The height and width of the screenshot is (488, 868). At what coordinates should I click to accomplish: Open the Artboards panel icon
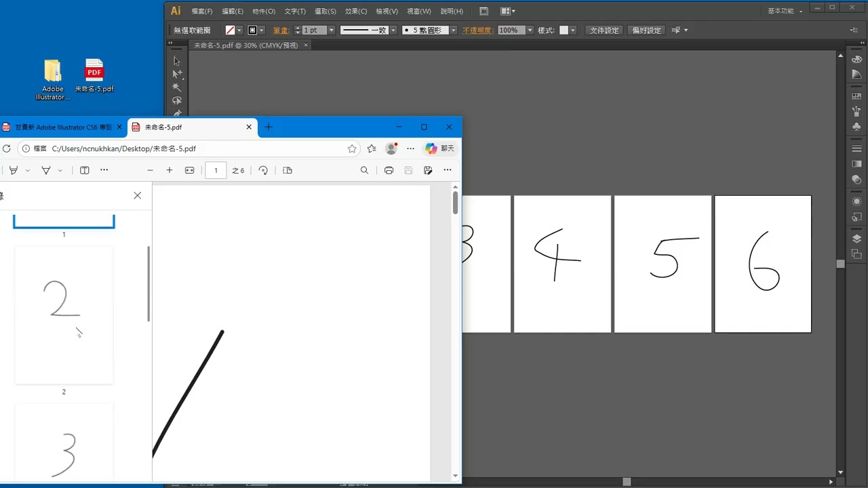coord(856,254)
